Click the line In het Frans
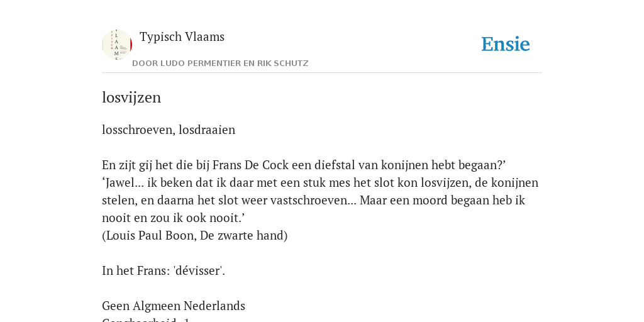The image size is (644, 322). (164, 271)
